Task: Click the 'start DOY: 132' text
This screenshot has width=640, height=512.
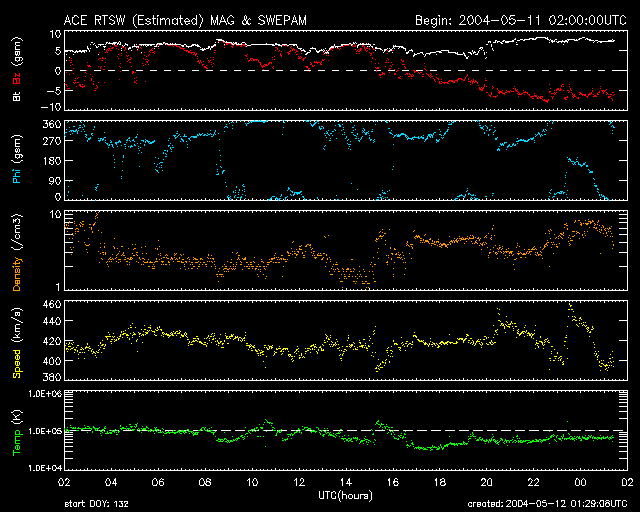Action: (x=96, y=504)
